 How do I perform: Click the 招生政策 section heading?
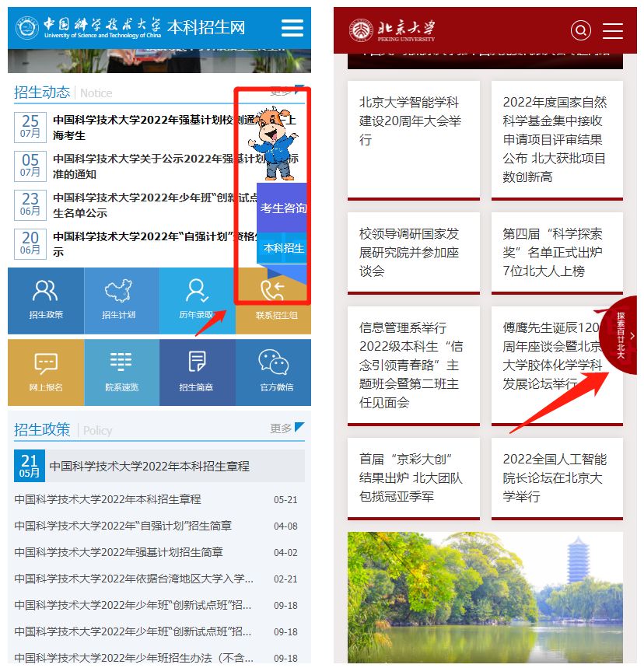pos(42,429)
